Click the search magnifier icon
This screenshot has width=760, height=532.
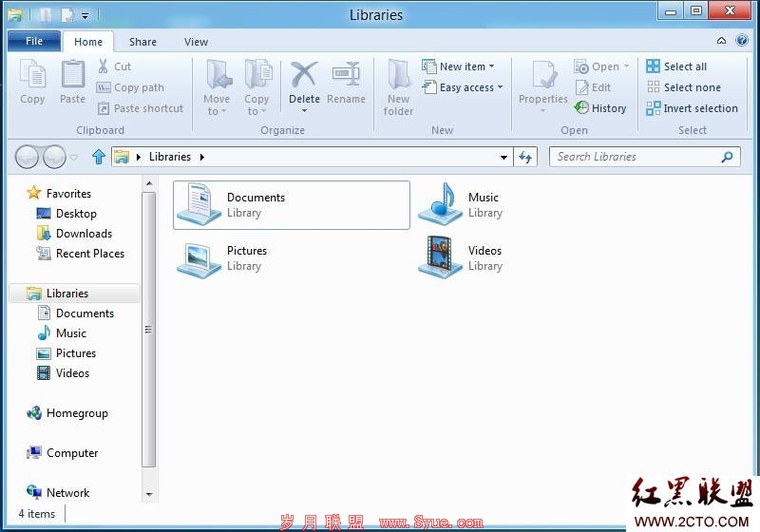727,157
